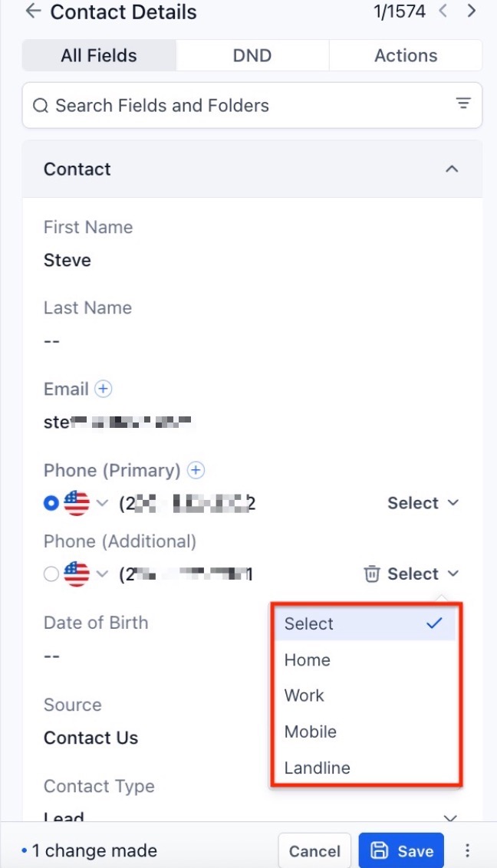Choose Landline from phone type list
Screen dimensions: 497x868
(317, 768)
